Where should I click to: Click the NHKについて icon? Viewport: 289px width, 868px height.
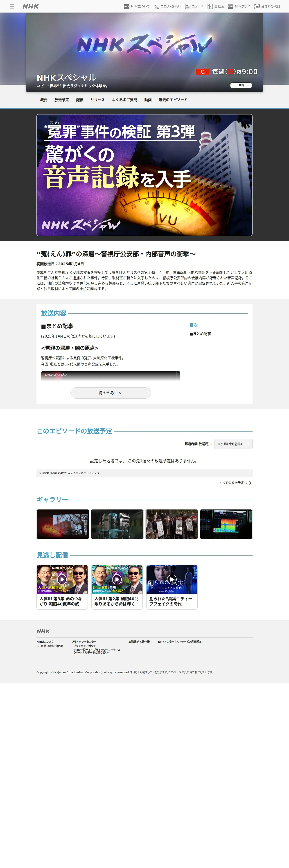[126, 6]
